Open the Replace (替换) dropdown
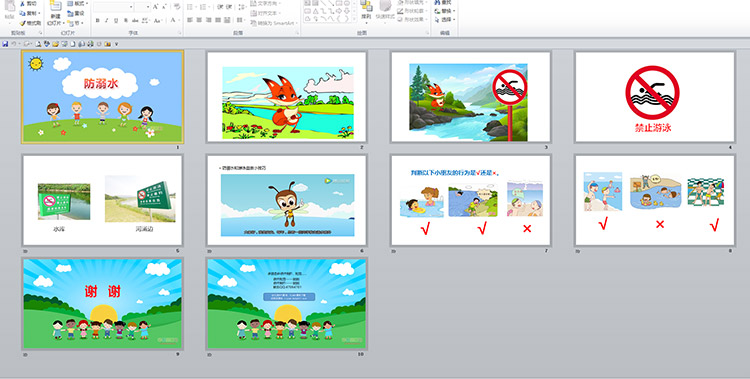Screen dimensions: 750x379 [x=445, y=11]
